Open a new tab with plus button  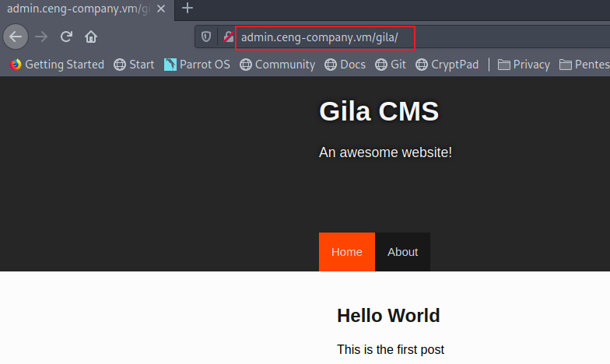[187, 8]
